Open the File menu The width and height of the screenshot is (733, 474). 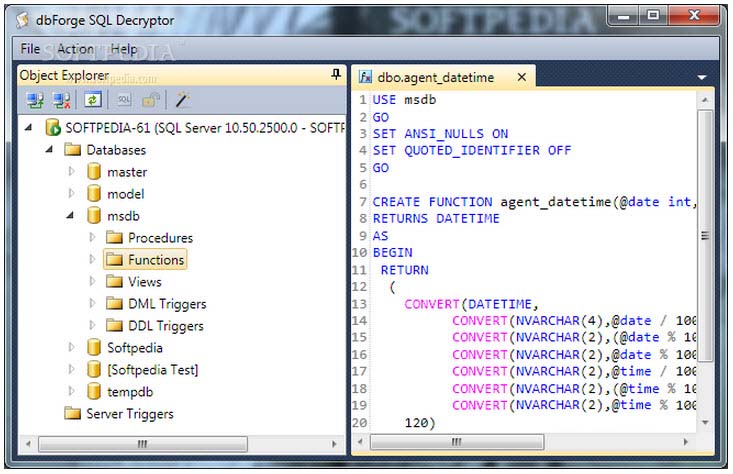(30, 48)
